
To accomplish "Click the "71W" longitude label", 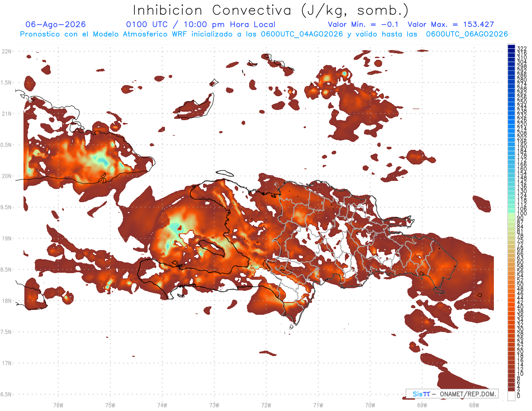I will click(x=318, y=405).
